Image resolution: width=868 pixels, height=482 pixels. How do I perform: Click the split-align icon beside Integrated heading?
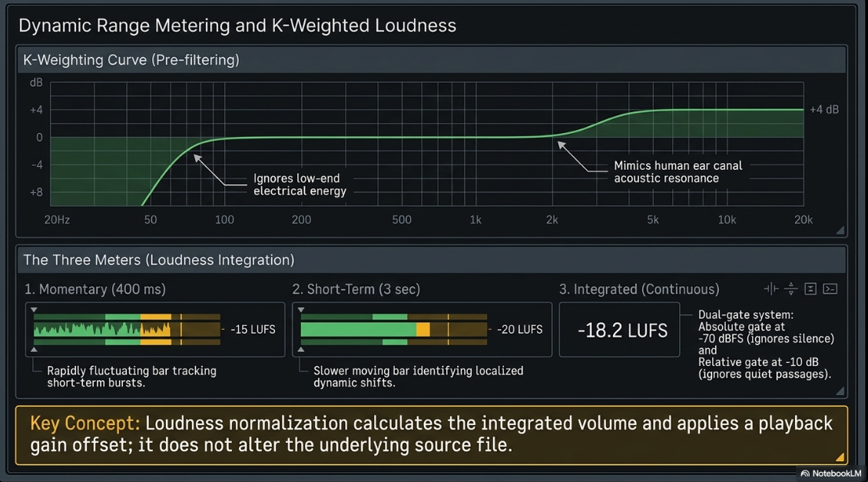(x=771, y=288)
